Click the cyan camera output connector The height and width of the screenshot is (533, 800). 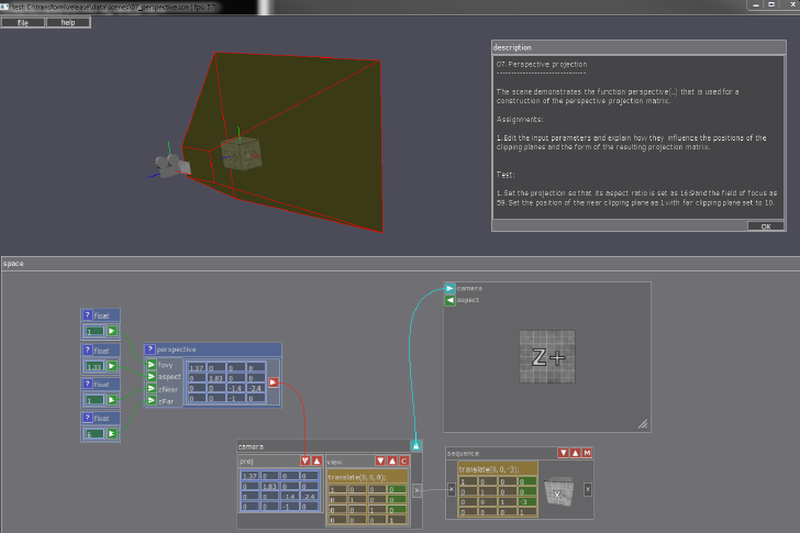[x=417, y=445]
